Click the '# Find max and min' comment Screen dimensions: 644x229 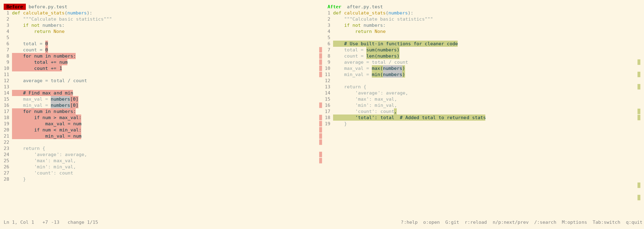pos(48,93)
